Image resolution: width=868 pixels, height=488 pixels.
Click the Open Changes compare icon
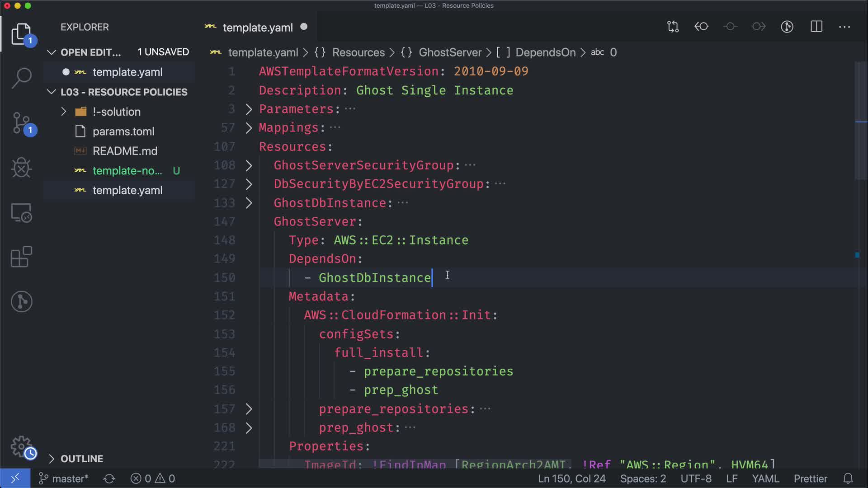(673, 27)
